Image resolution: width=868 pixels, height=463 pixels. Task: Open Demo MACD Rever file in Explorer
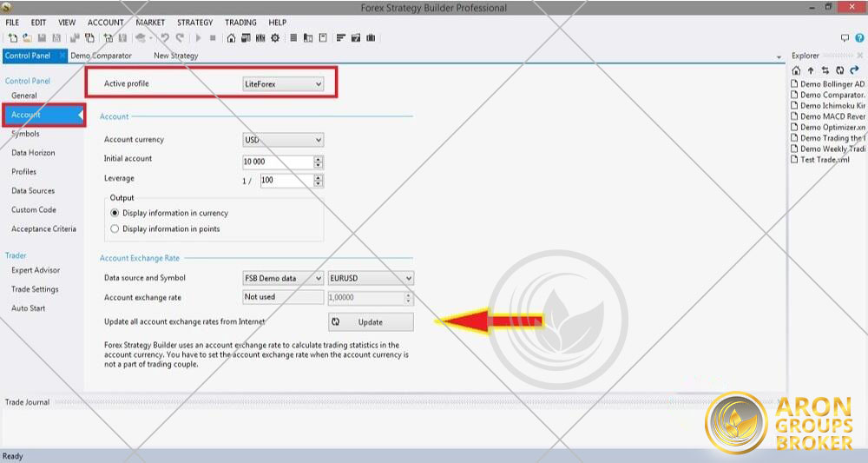827,116
